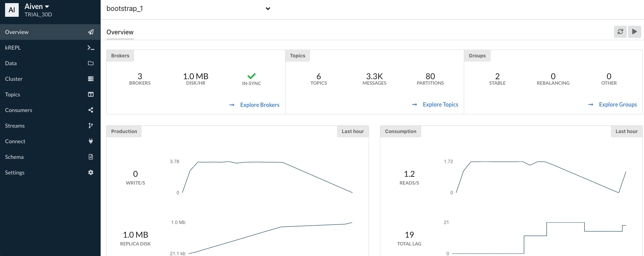Click the Consumers share icon
This screenshot has height=256, width=644.
[90, 110]
